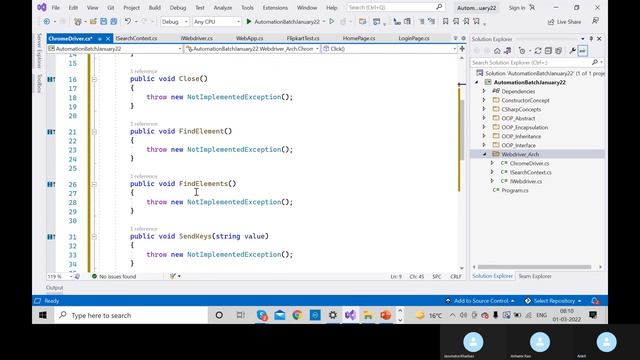The width and height of the screenshot is (640, 360).
Task: Click Windows Start button
Action: (42, 315)
